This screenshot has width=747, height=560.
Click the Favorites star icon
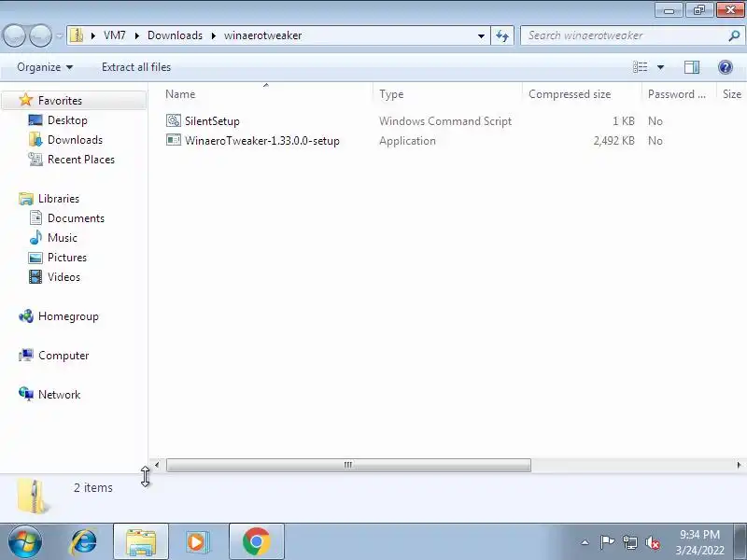click(26, 100)
